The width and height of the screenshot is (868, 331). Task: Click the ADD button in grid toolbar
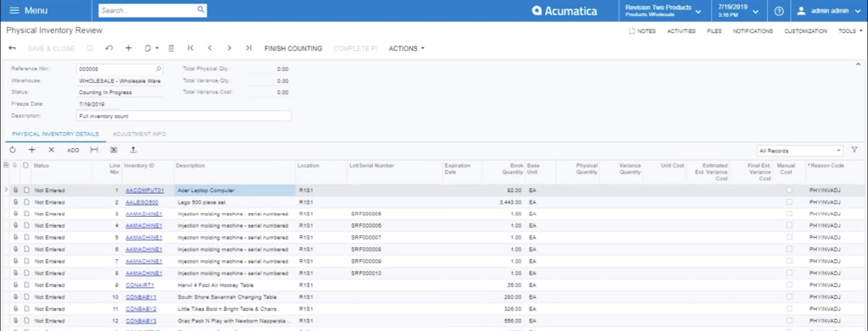tap(73, 151)
